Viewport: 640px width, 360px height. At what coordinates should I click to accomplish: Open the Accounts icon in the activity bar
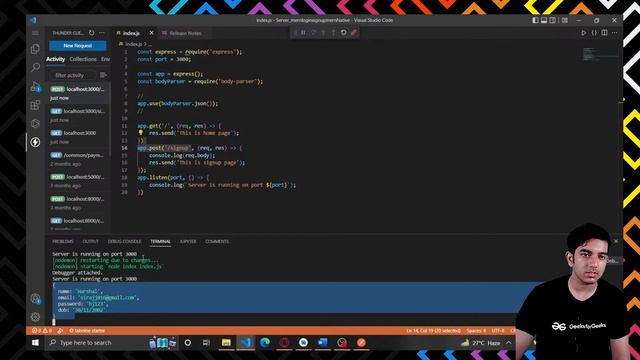point(35,299)
